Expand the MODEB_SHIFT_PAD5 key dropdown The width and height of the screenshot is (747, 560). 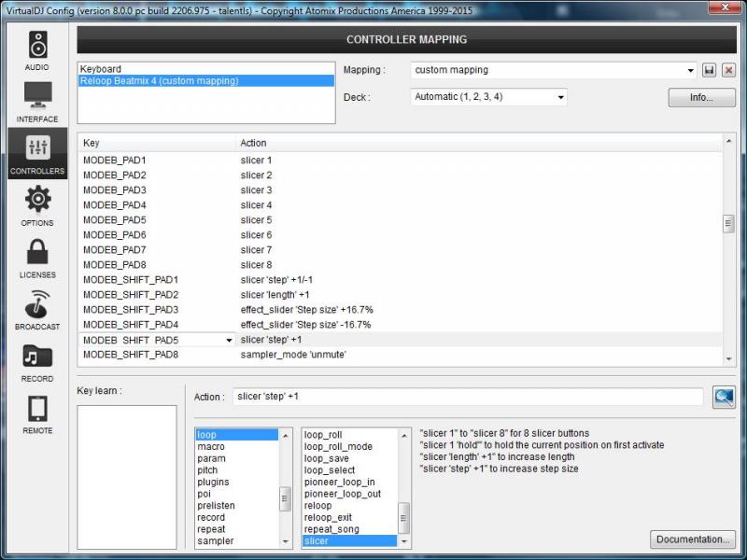(x=229, y=340)
